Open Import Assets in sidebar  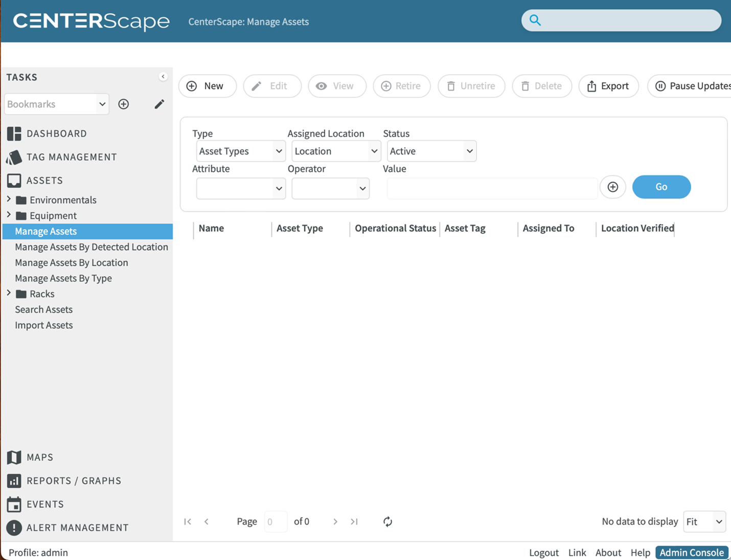pyautogui.click(x=44, y=325)
